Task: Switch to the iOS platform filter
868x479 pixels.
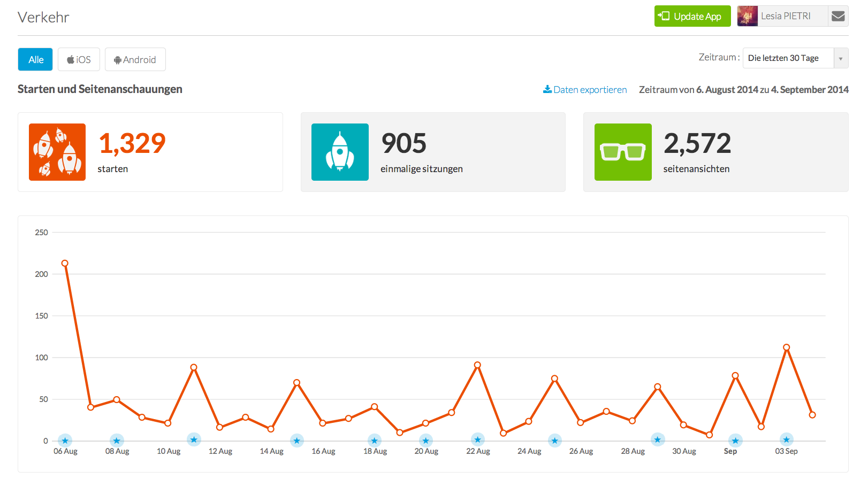Action: point(79,59)
